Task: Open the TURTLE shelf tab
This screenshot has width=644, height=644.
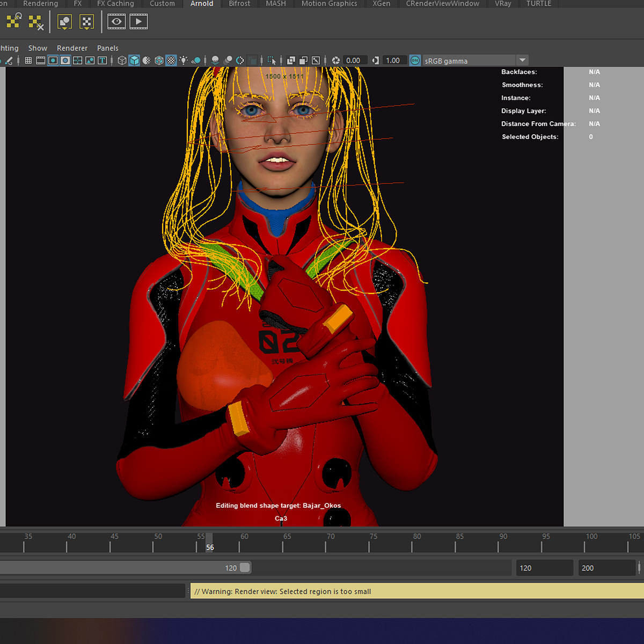Action: pyautogui.click(x=539, y=4)
